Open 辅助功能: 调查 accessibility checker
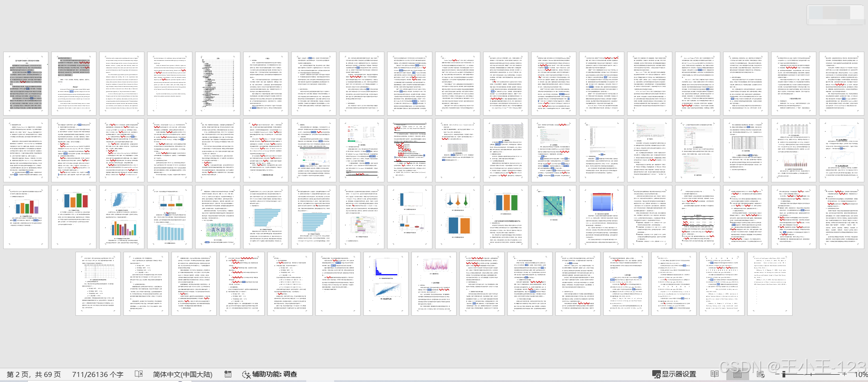868x382 pixels. tap(270, 374)
